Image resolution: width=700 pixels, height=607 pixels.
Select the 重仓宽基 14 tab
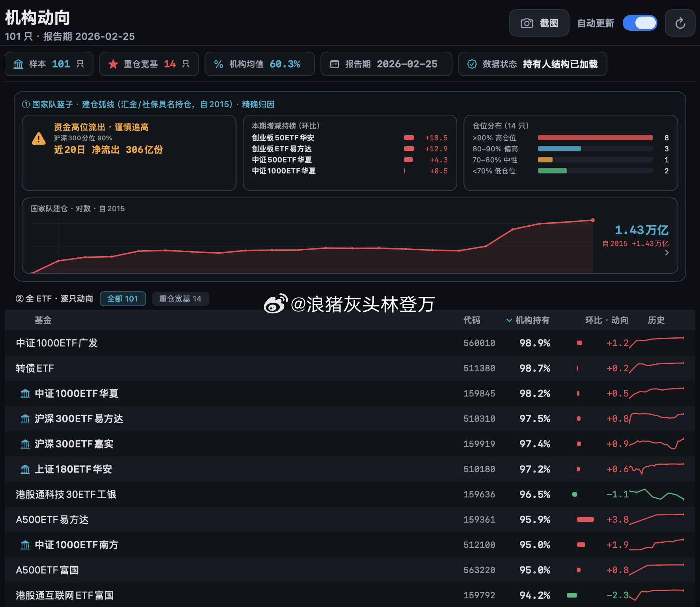point(180,299)
